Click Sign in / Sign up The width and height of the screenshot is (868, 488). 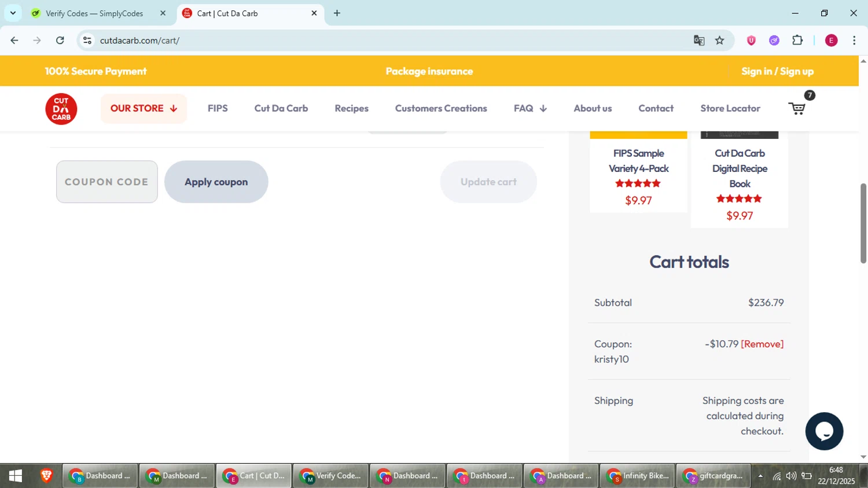(777, 71)
